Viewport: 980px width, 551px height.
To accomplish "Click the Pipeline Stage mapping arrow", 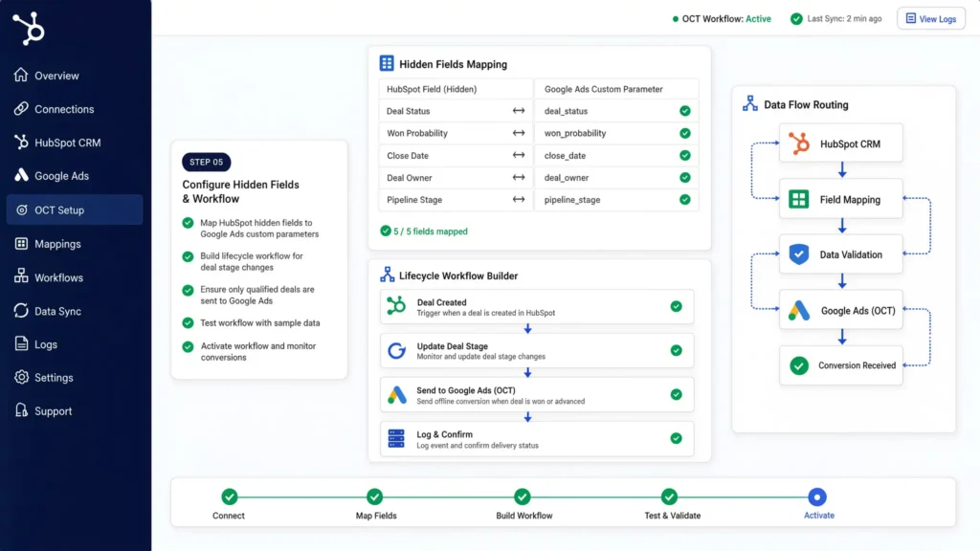I will pyautogui.click(x=519, y=199).
